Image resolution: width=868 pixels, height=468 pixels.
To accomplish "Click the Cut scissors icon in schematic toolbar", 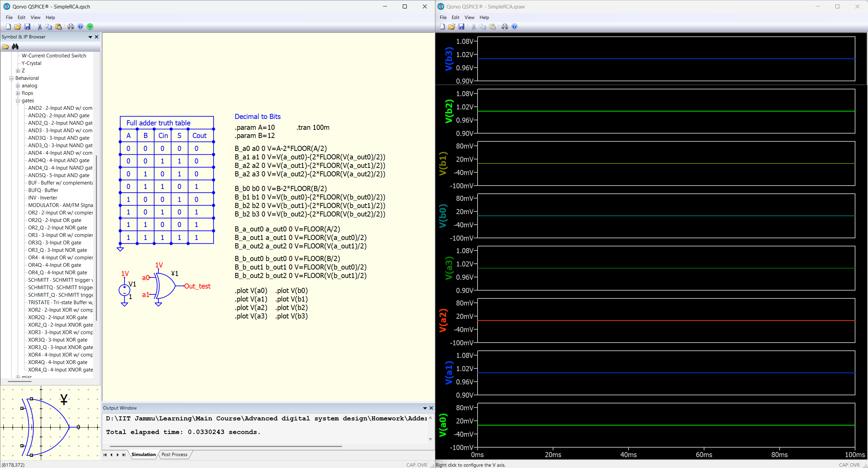I will [39, 27].
